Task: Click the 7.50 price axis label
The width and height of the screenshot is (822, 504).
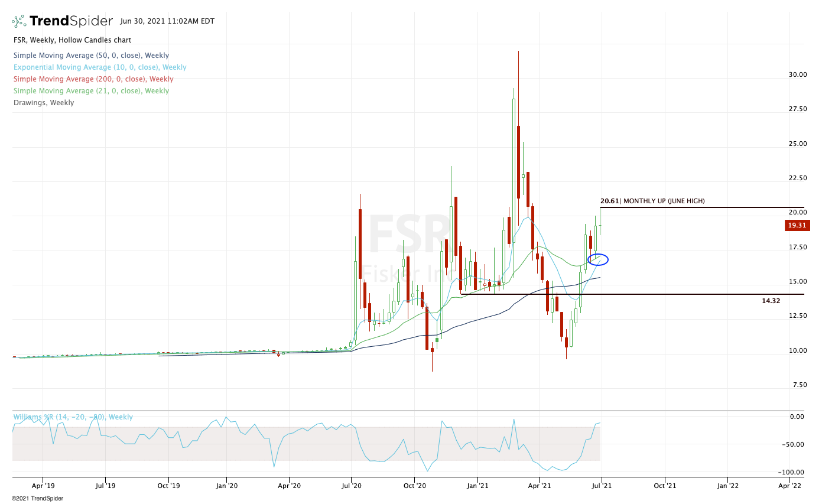Action: coord(801,385)
